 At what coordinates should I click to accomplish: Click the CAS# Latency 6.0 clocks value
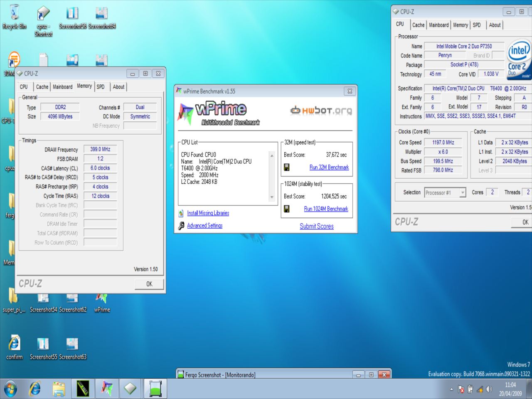pos(100,168)
